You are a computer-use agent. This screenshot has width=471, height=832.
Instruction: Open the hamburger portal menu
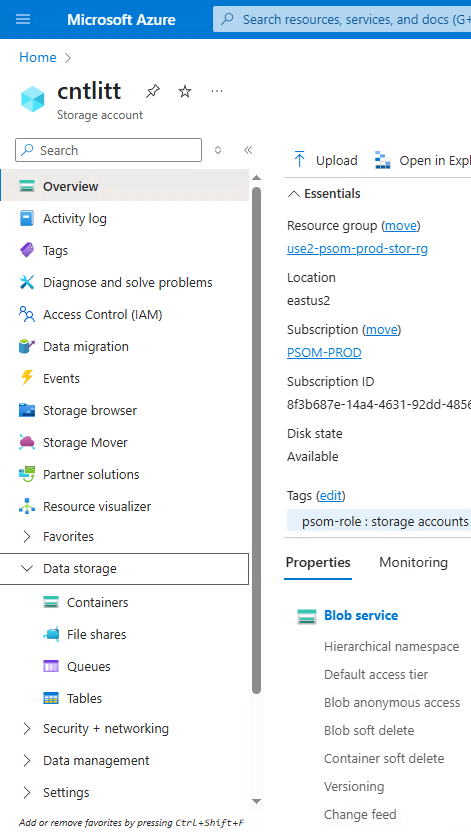pos(23,20)
